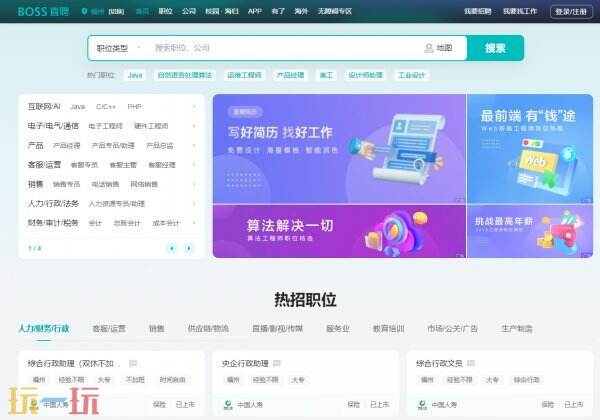This screenshot has height=420, width=600.
Task: Go to next category page arrow
Action: (x=189, y=248)
